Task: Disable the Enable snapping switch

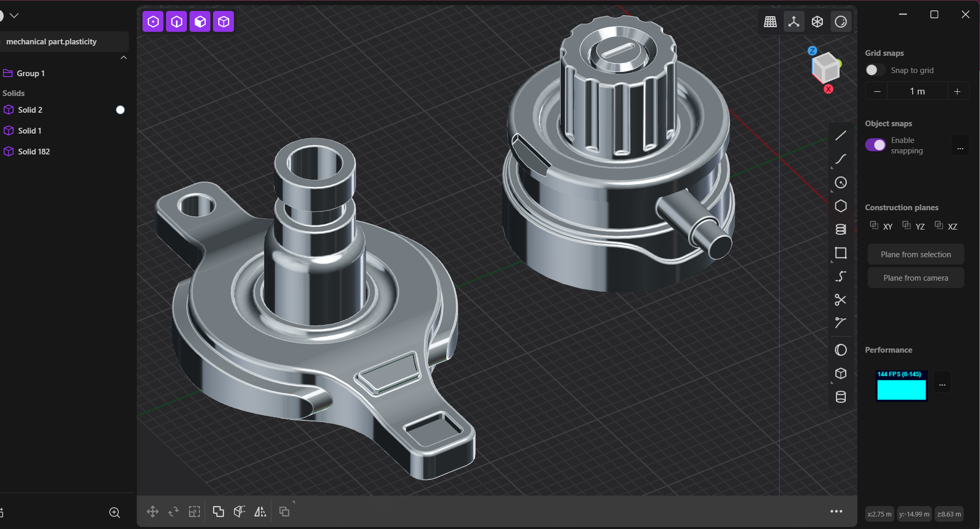Action: [875, 145]
